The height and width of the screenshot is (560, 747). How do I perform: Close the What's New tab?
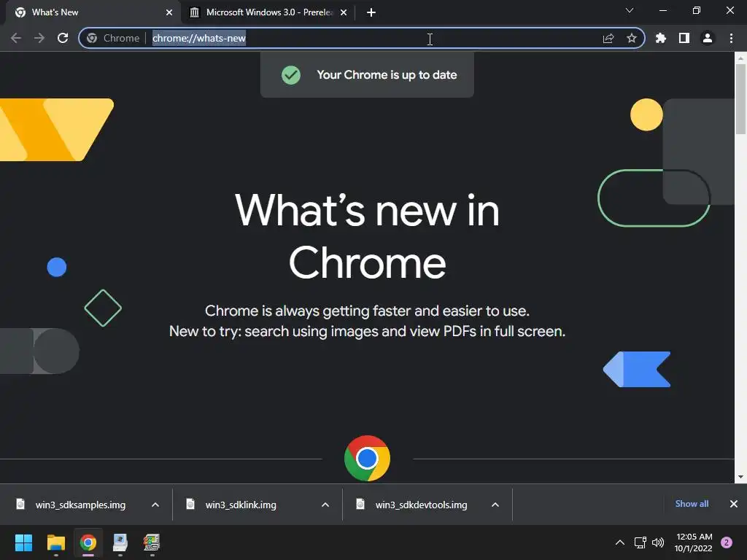coord(169,12)
